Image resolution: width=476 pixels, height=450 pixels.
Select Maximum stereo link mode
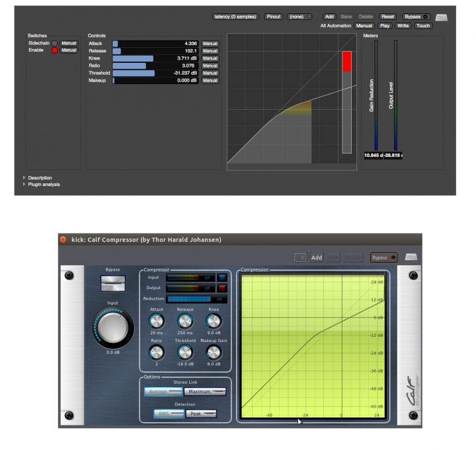point(205,392)
